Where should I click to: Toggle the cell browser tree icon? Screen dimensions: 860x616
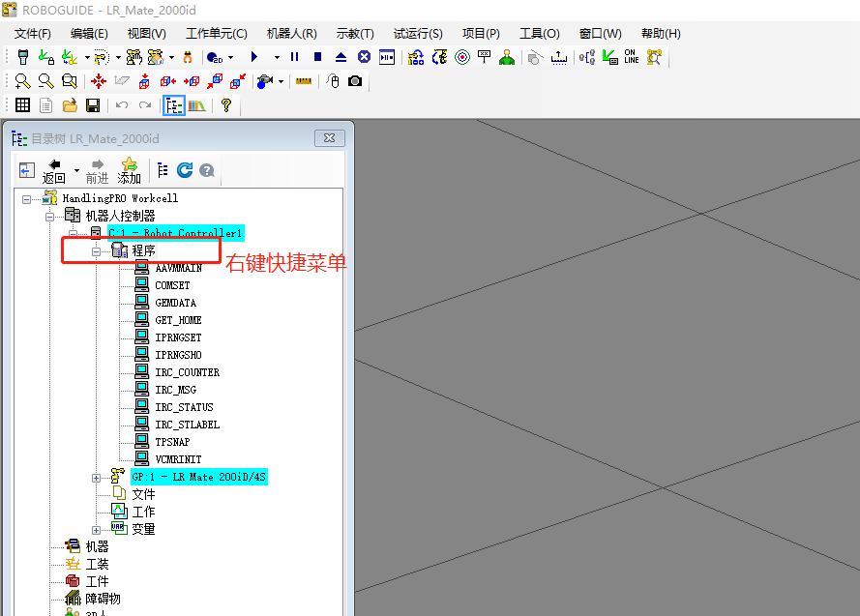[174, 105]
